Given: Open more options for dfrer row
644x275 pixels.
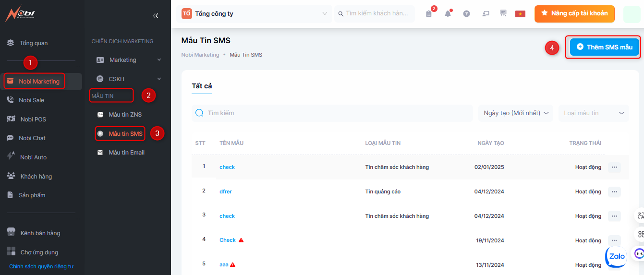Looking at the screenshot, I should tap(614, 191).
